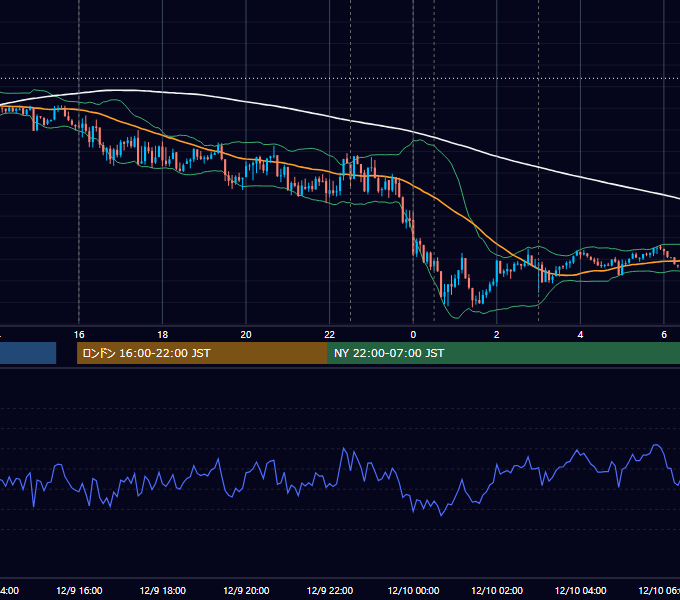
Task: Click the 0 hour axis label
Action: [413, 335]
